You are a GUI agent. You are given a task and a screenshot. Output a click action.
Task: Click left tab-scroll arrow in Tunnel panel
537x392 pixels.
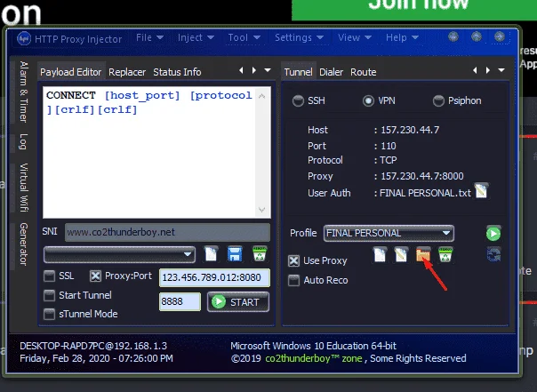click(x=475, y=70)
